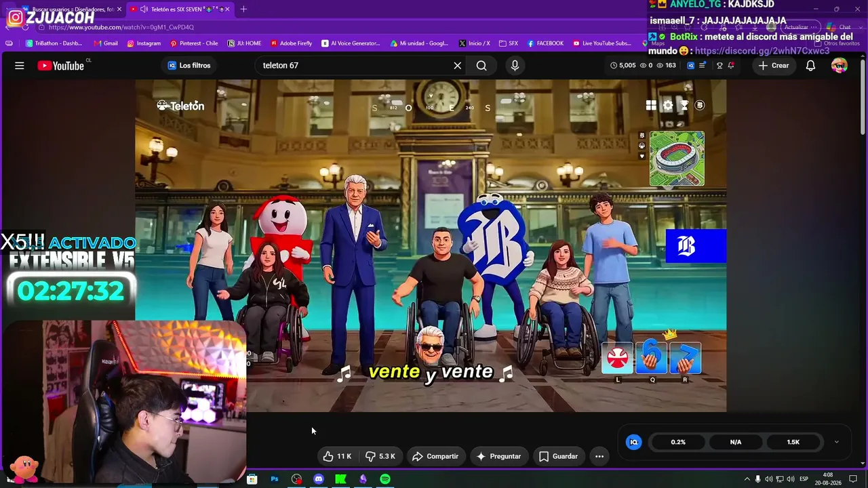Open the Live YouTube Subs bookmark

tap(601, 43)
